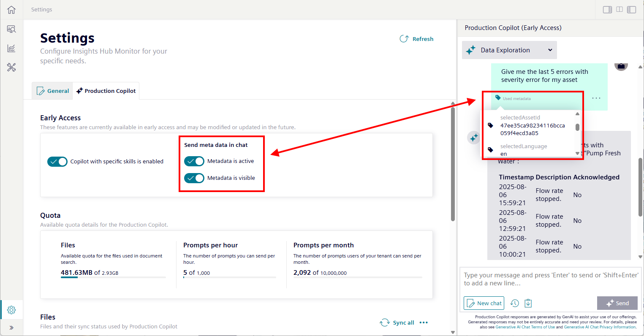
Task: Select the Production Copilot tab
Action: coord(106,91)
